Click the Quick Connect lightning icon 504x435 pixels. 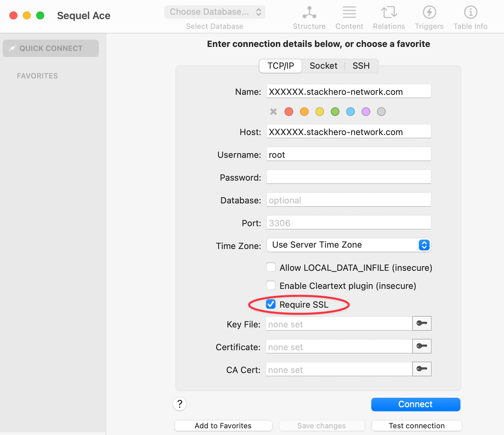(x=12, y=48)
